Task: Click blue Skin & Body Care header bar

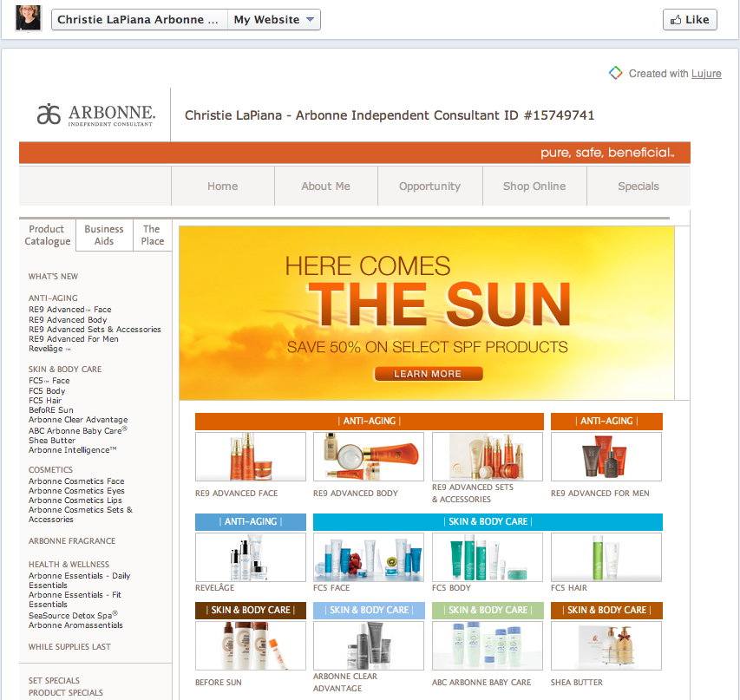Action: pyautogui.click(x=488, y=522)
